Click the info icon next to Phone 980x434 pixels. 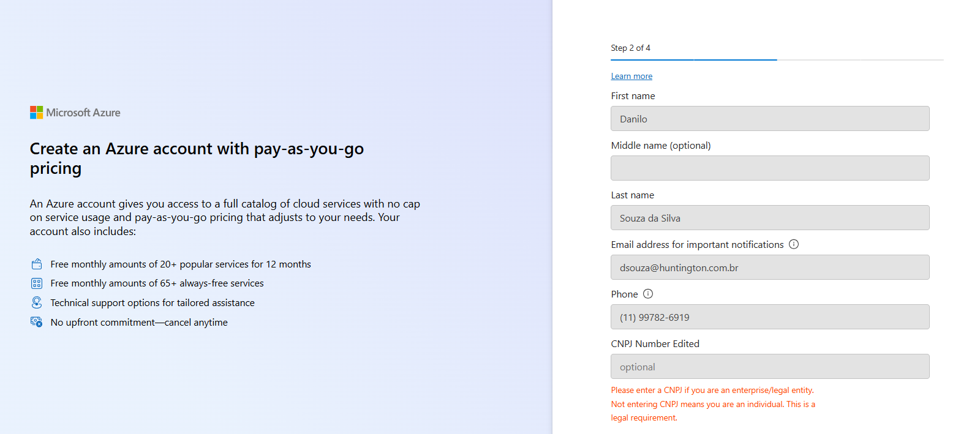648,294
